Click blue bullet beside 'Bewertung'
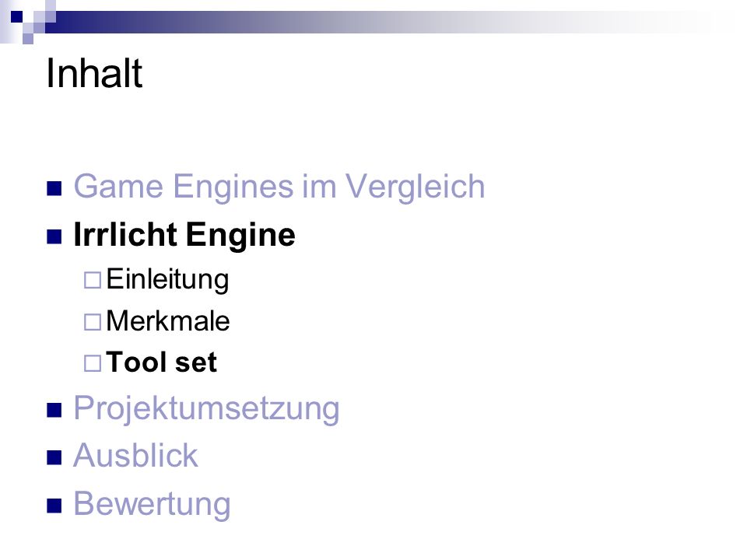Screen dimensions: 747x560 pos(54,506)
